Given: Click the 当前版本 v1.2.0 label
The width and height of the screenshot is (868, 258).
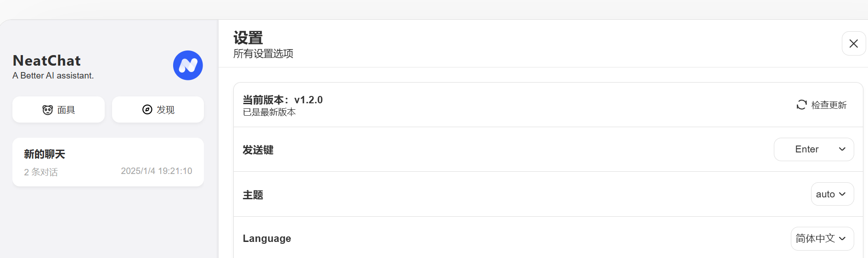Looking at the screenshot, I should [x=283, y=100].
